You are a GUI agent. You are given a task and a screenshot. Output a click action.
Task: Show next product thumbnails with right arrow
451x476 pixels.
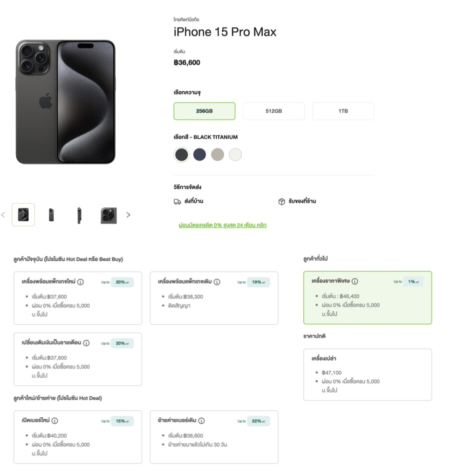point(129,215)
